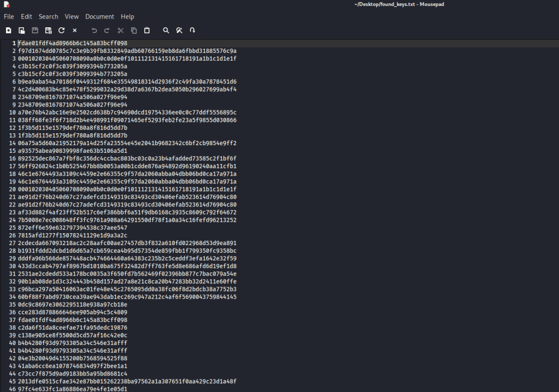Open the Search menu
Image resolution: width=559 pixels, height=392 pixels.
tap(49, 17)
